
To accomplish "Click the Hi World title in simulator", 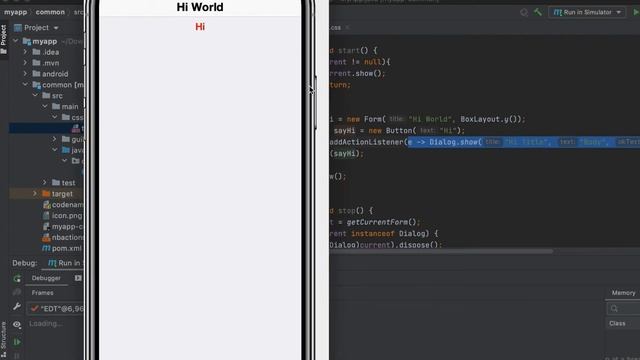I will (200, 7).
